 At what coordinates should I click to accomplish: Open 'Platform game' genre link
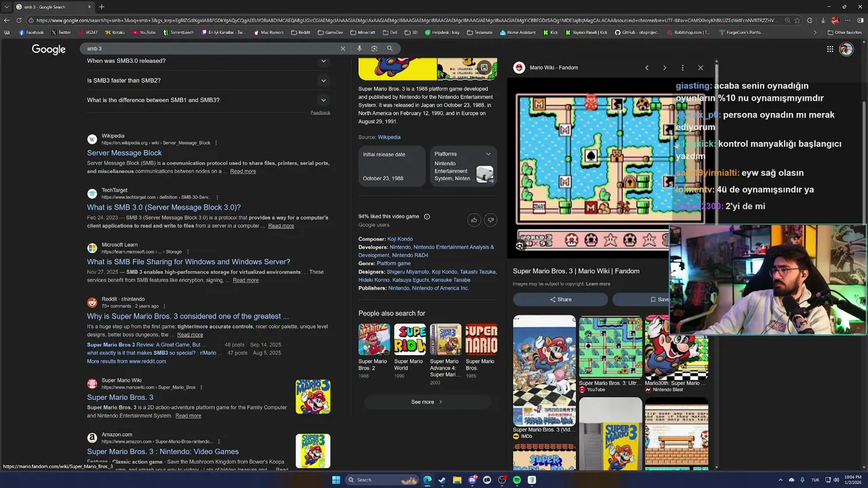tap(393, 264)
